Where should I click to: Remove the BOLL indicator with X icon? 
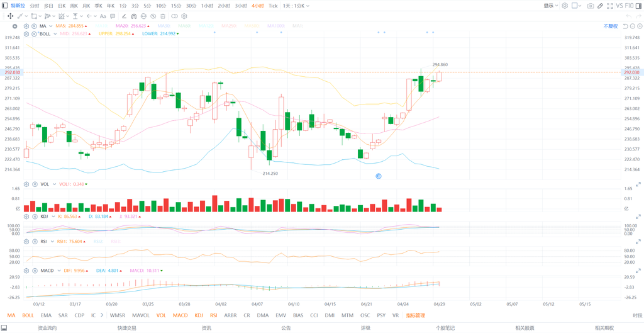(34, 34)
